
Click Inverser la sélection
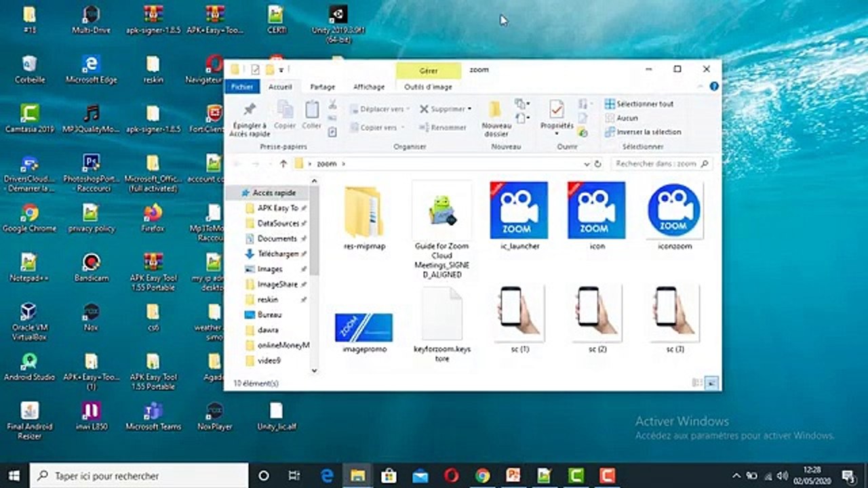pos(643,132)
